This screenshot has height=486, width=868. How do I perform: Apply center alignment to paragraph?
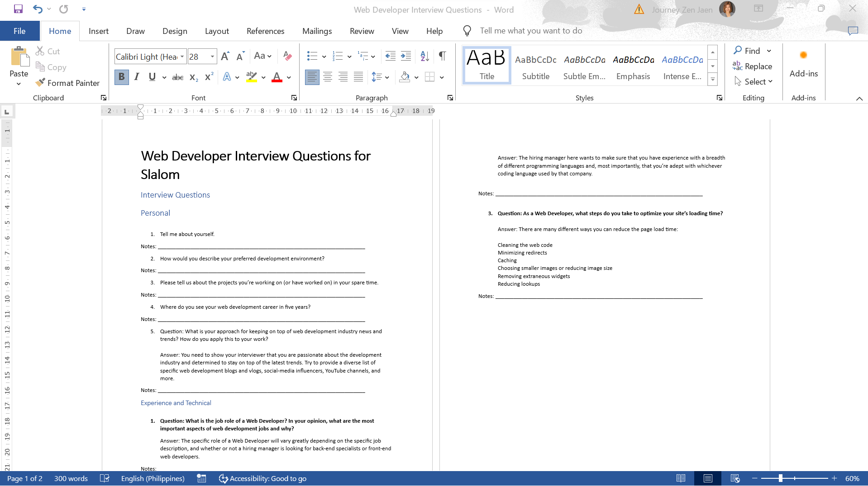pos(328,77)
